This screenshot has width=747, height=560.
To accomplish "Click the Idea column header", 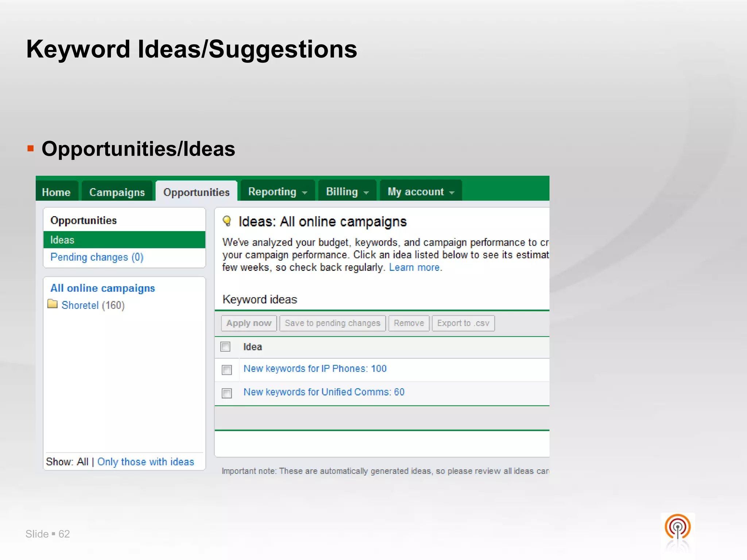I will (252, 347).
